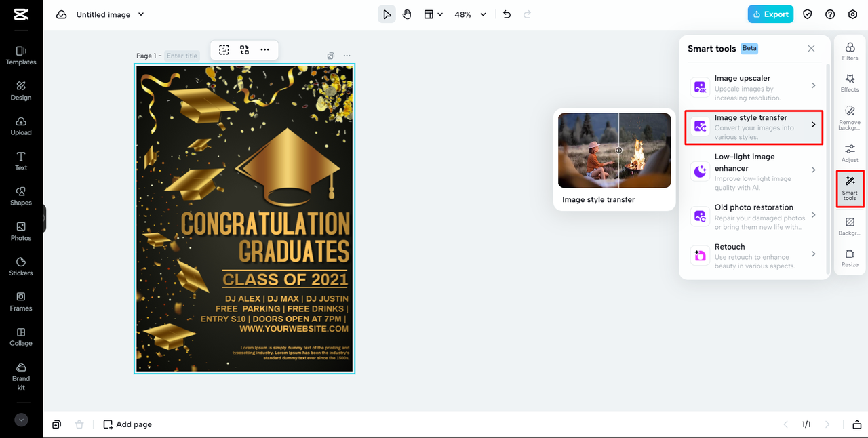This screenshot has width=868, height=438.
Task: Open the Adjust tool
Action: coord(850,153)
